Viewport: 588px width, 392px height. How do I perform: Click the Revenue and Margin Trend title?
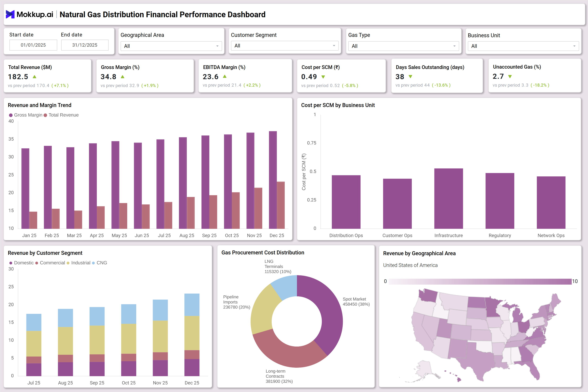click(x=40, y=105)
